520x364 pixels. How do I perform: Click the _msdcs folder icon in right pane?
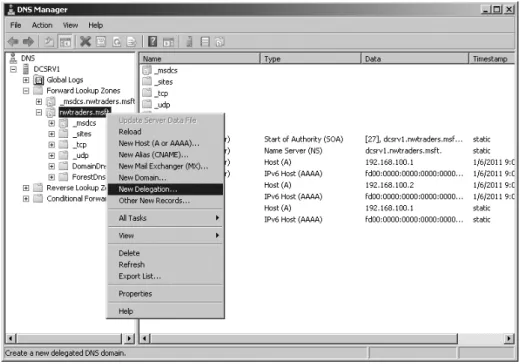(x=147, y=70)
